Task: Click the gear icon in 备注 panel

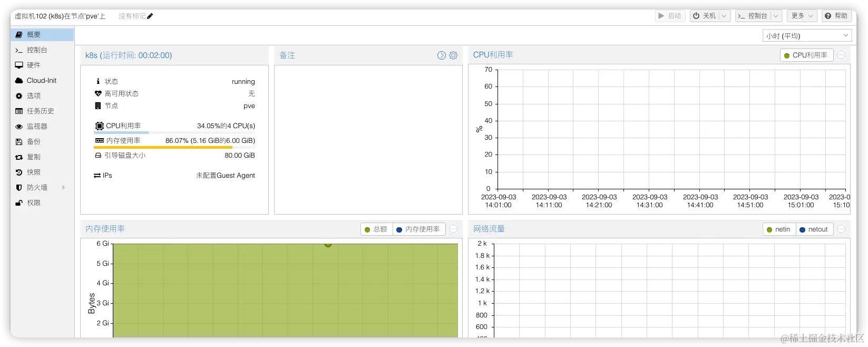Action: coord(453,55)
